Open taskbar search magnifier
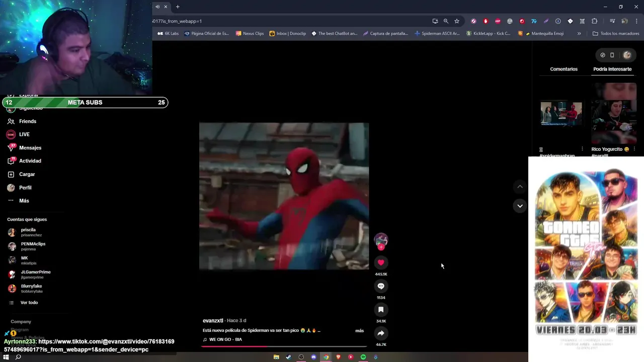Screen dimensions: 644x362 (x=18, y=357)
